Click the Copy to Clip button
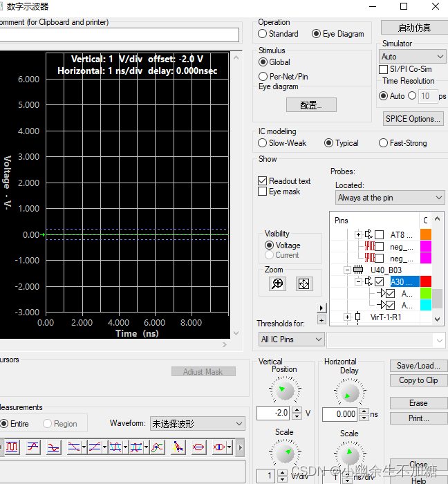The width and height of the screenshot is (448, 484). 419,380
